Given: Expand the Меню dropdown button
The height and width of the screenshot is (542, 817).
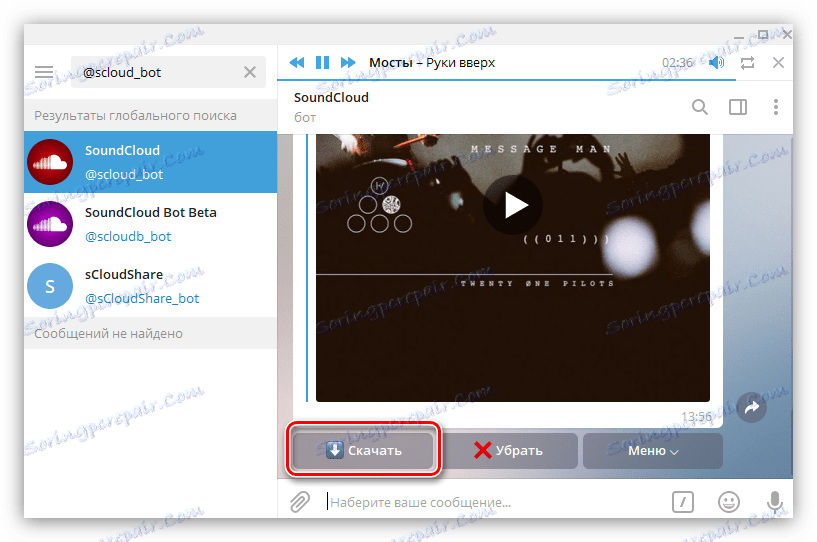Looking at the screenshot, I should click(653, 450).
